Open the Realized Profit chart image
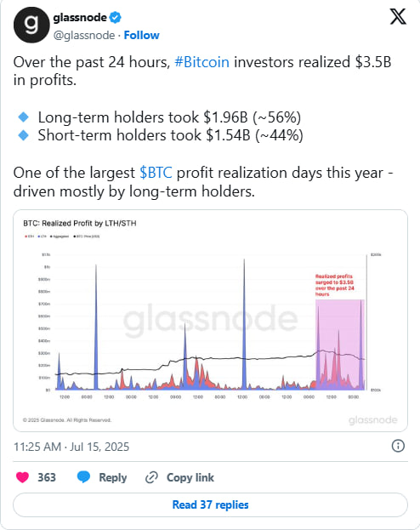The image size is (420, 530). pyautogui.click(x=210, y=321)
